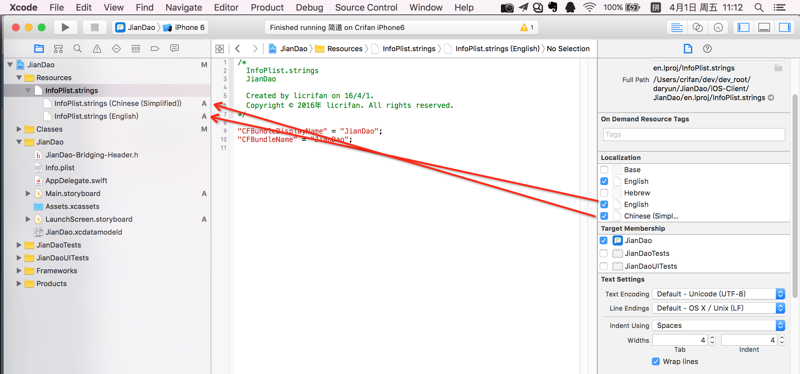
Task: Expand Main.storyboard in navigator
Action: tap(28, 193)
